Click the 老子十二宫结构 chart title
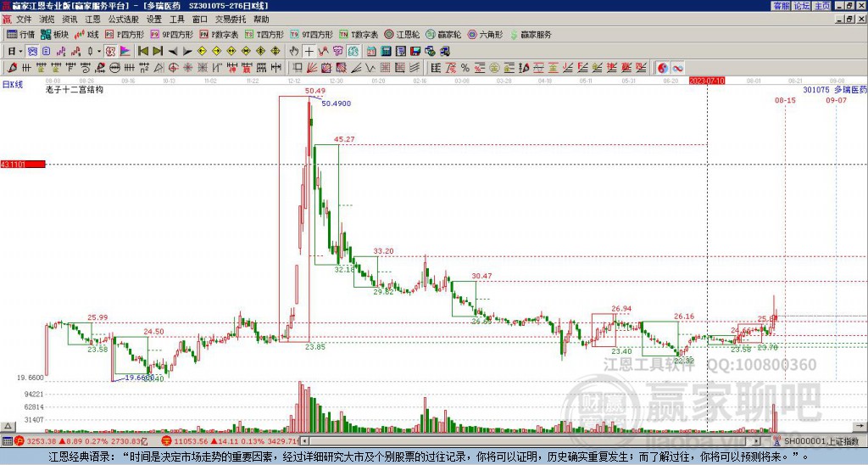868x465 pixels. pyautogui.click(x=75, y=90)
